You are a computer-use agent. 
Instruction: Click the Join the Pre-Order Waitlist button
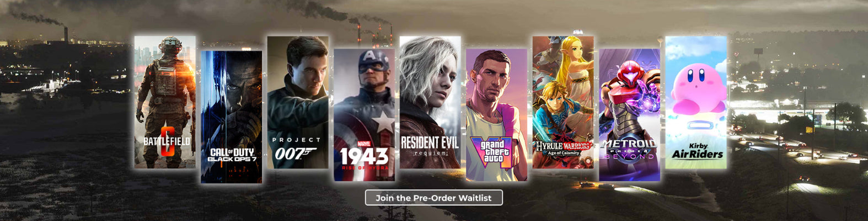[x=433, y=197]
